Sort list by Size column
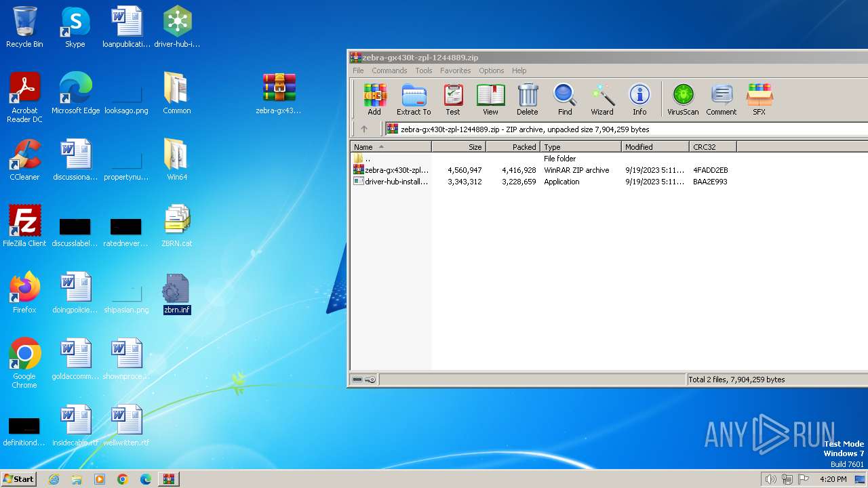Screen dimensions: 868x488 pyautogui.click(x=458, y=146)
